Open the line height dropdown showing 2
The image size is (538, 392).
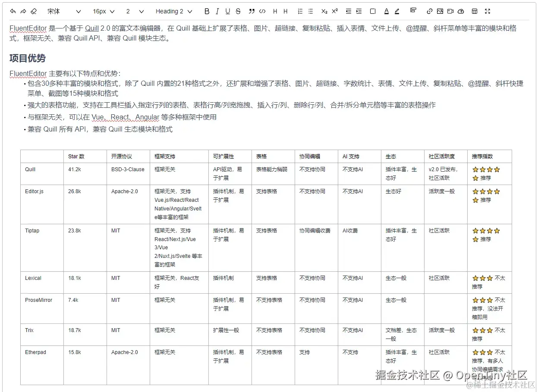click(x=135, y=11)
